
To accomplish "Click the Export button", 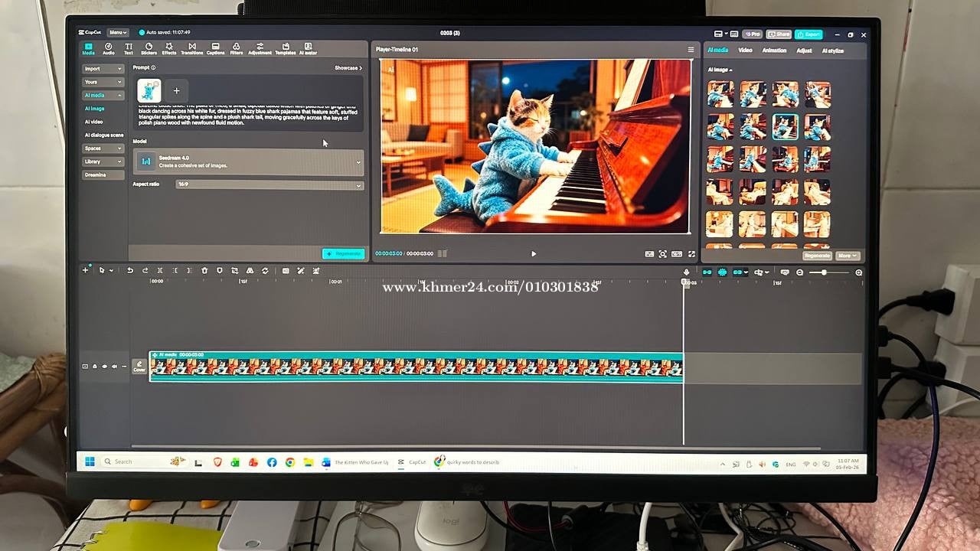I will 808,34.
